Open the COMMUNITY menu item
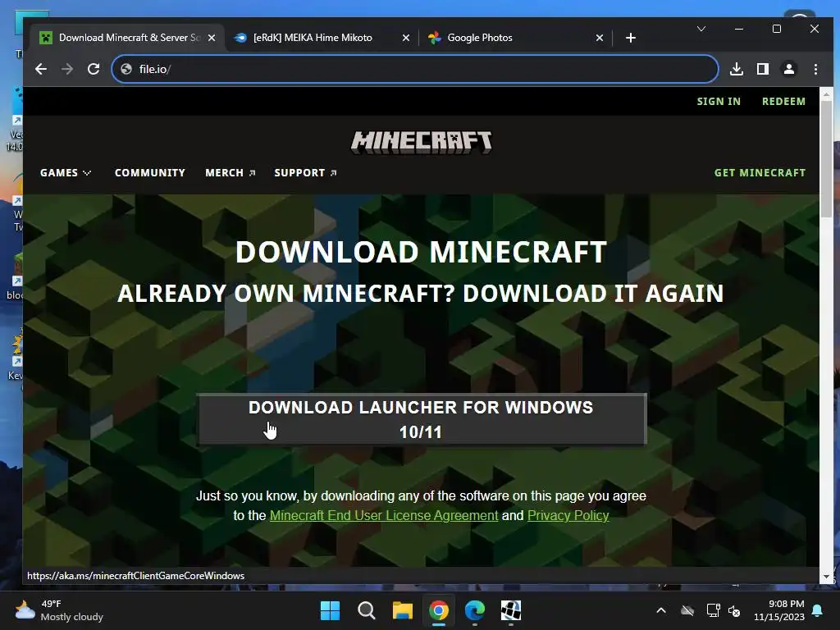Image resolution: width=840 pixels, height=630 pixels. pos(150,172)
